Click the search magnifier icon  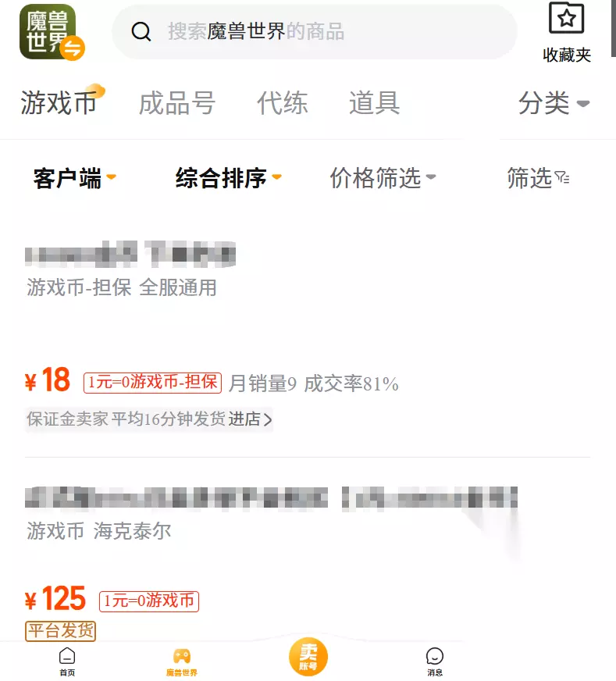(x=141, y=32)
